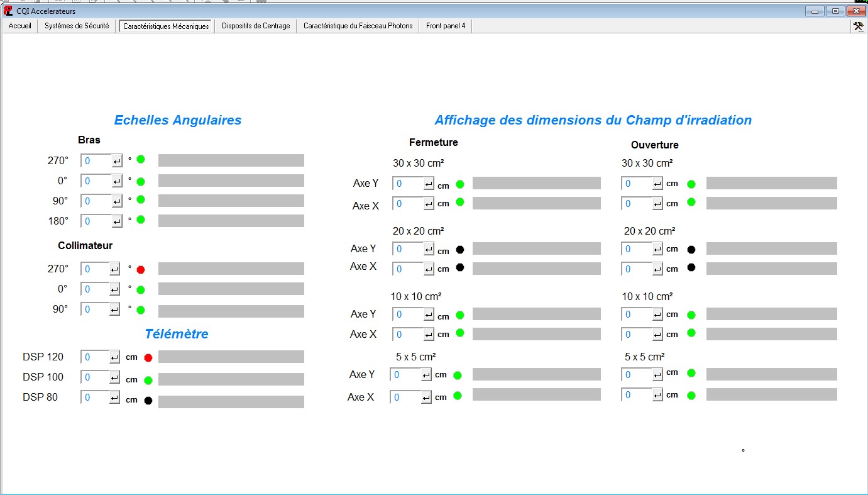
Task: Click the DSP 100 green status indicator
Action: 148,381
